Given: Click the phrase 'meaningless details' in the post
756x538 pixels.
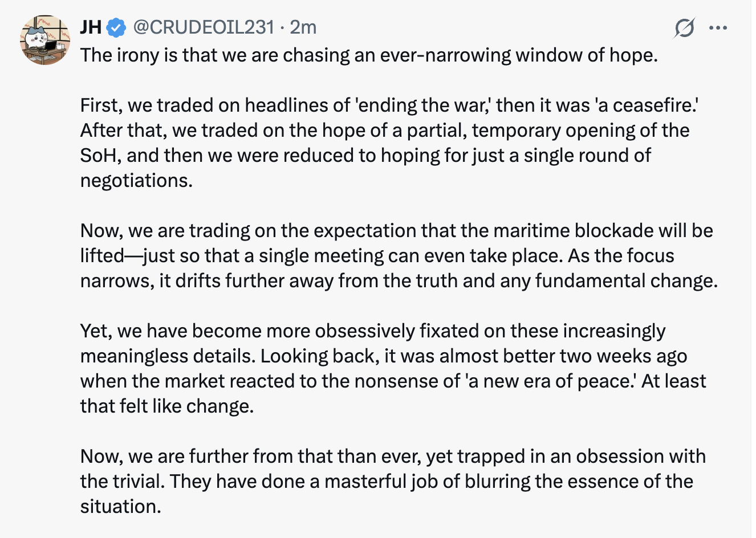Looking at the screenshot, I should pos(168,356).
